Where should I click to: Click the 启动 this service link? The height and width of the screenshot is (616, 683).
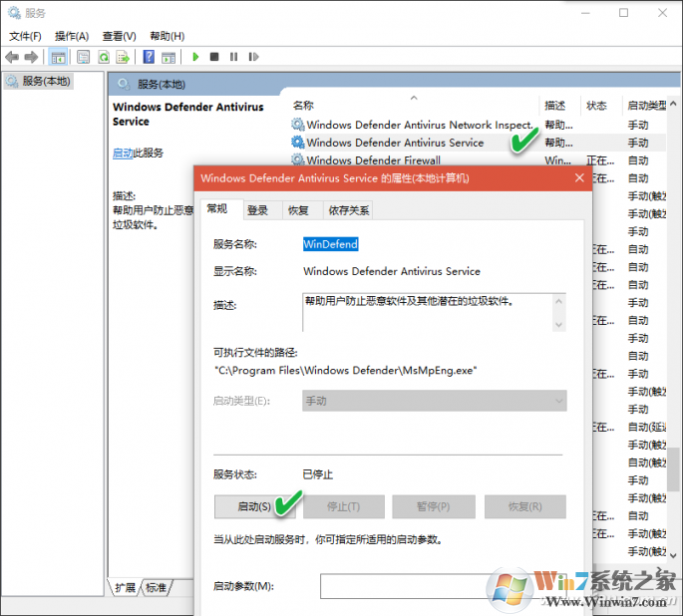pos(123,154)
